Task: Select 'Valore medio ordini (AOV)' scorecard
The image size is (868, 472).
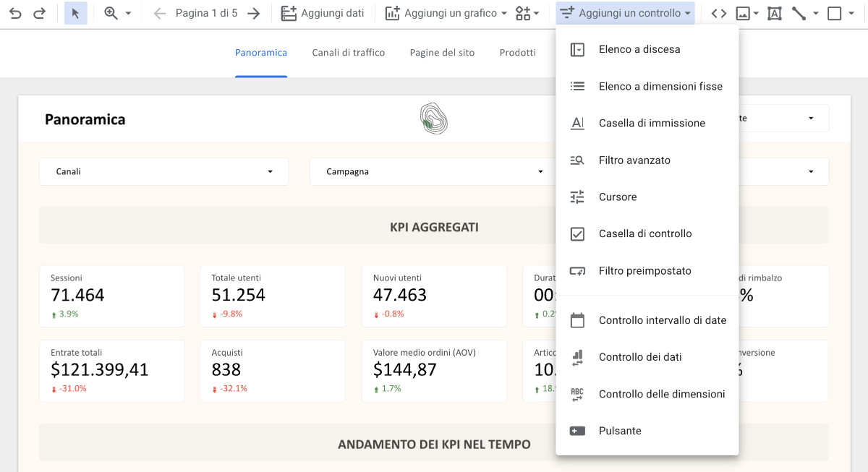Action: coord(434,371)
